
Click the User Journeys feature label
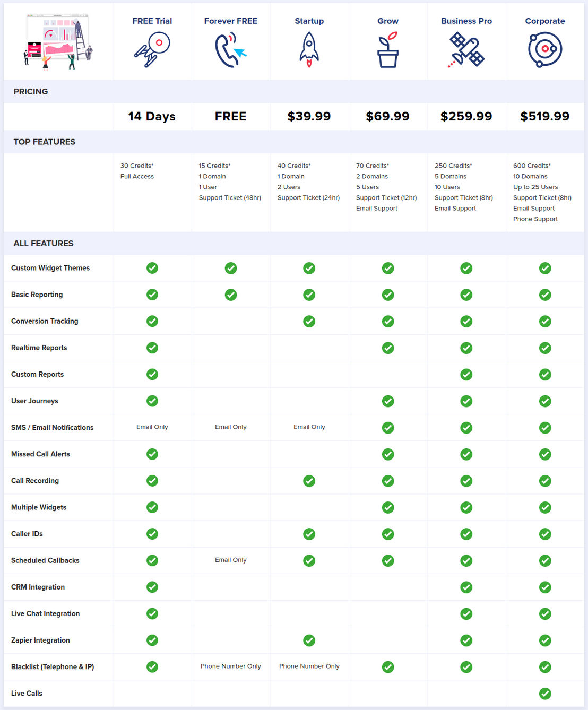tap(34, 401)
